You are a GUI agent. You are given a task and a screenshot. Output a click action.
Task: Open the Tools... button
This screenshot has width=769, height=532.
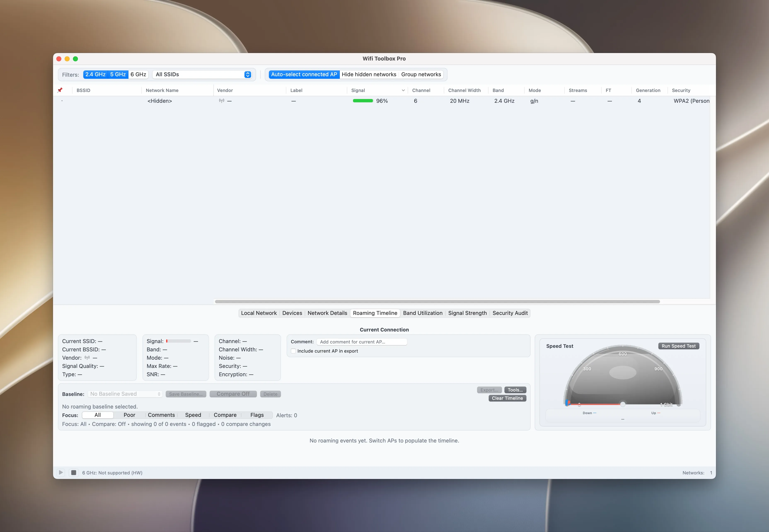(x=515, y=390)
